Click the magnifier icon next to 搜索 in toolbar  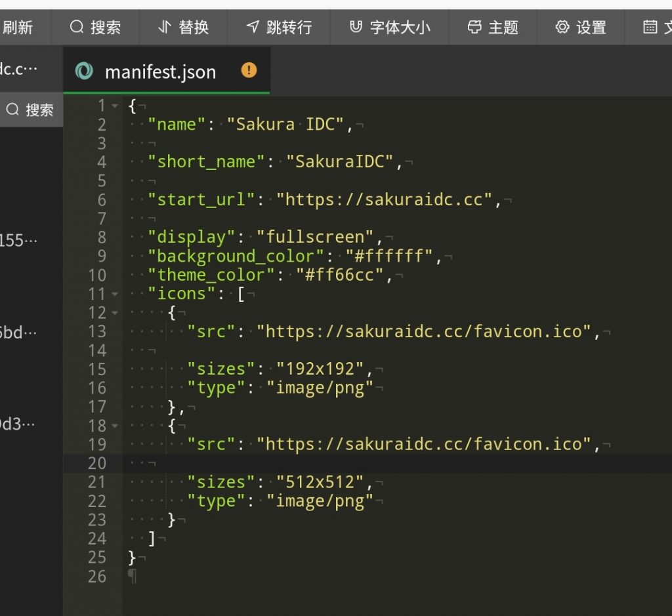[x=77, y=27]
